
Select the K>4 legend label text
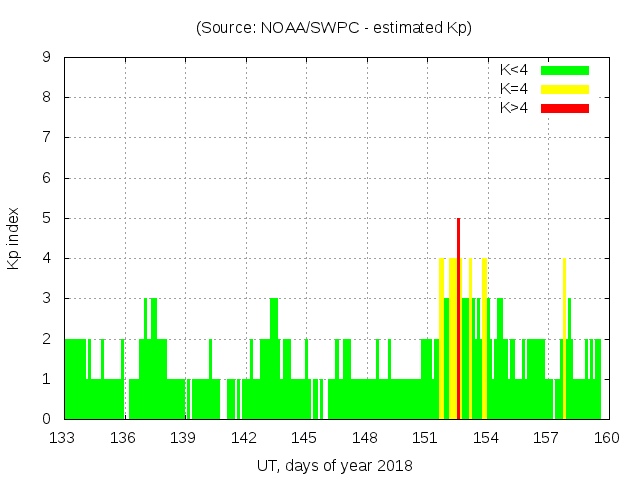514,107
